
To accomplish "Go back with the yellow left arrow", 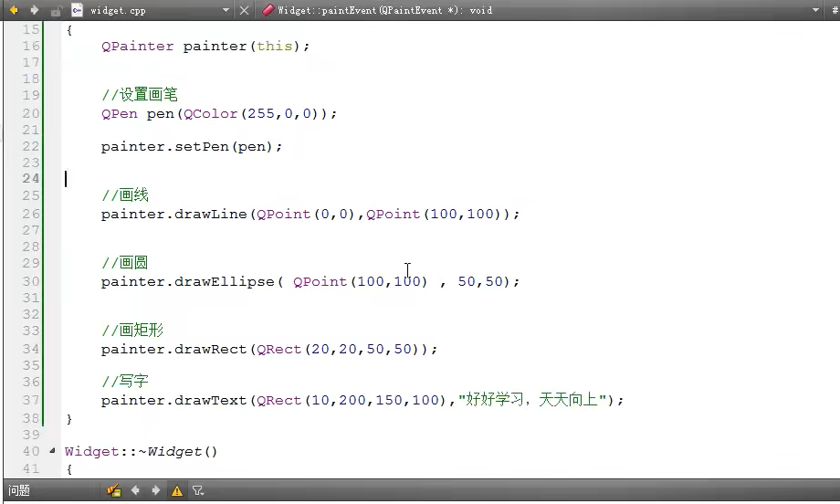I will (14, 10).
